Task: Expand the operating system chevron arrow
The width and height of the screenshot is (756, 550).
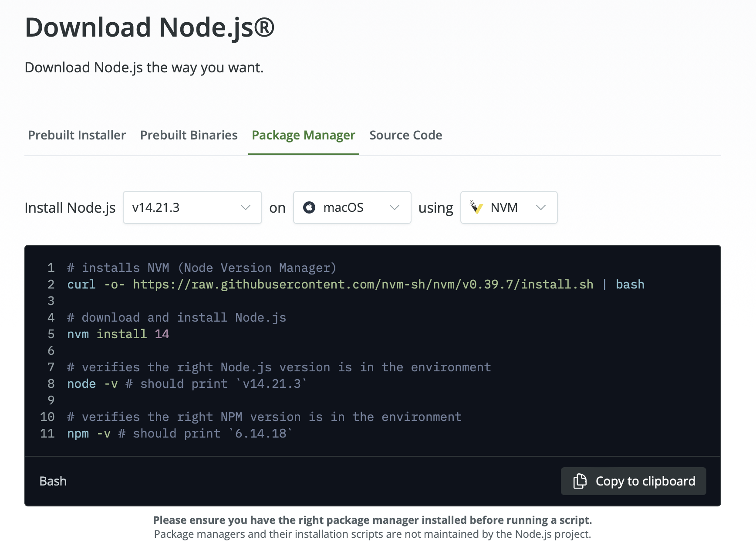Action: pyautogui.click(x=395, y=207)
